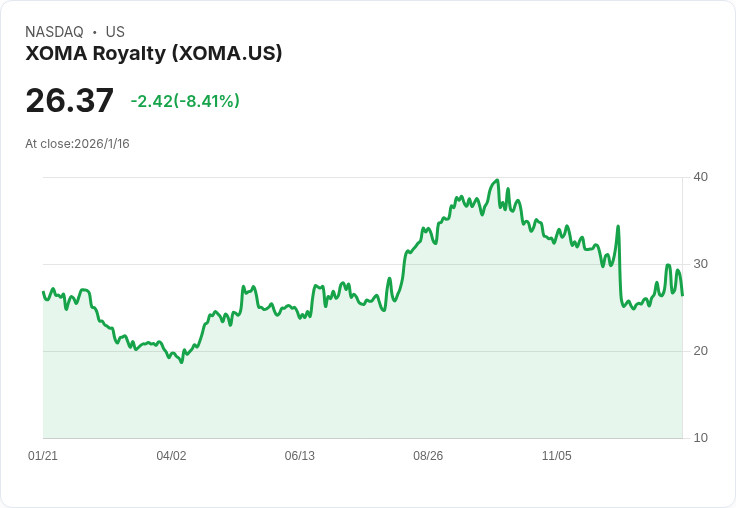Select the 06/13 date label
Screen dimensions: 736x508
pos(299,456)
